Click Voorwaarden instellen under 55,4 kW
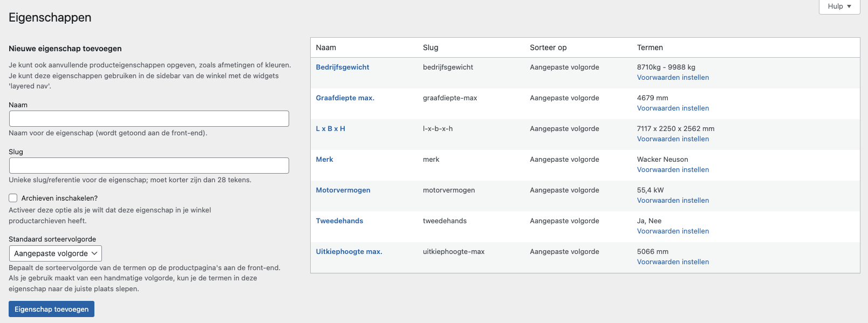The height and width of the screenshot is (323, 868). pos(673,201)
